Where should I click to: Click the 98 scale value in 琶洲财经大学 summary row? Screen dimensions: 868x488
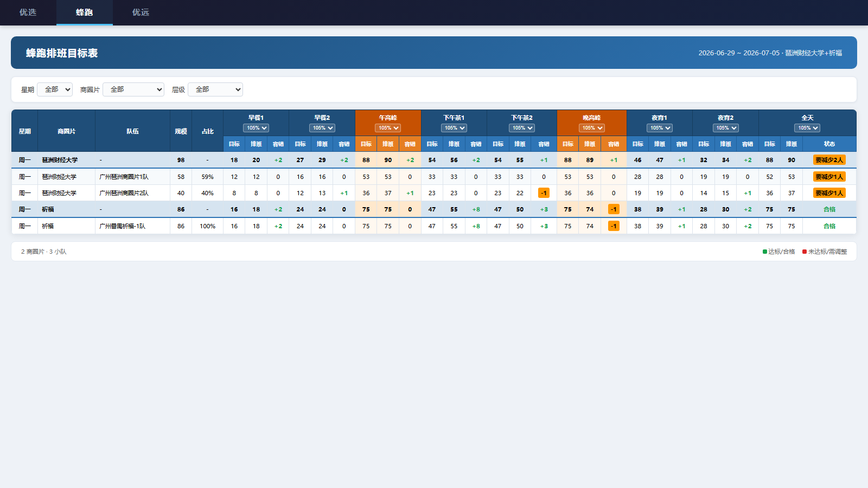click(x=181, y=160)
